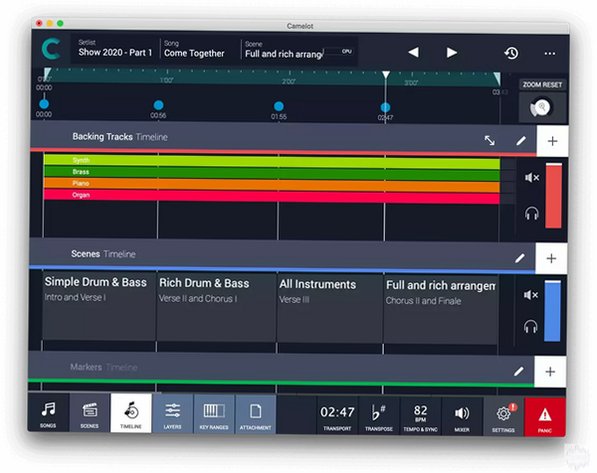Go to the previous scene arrow

[413, 52]
